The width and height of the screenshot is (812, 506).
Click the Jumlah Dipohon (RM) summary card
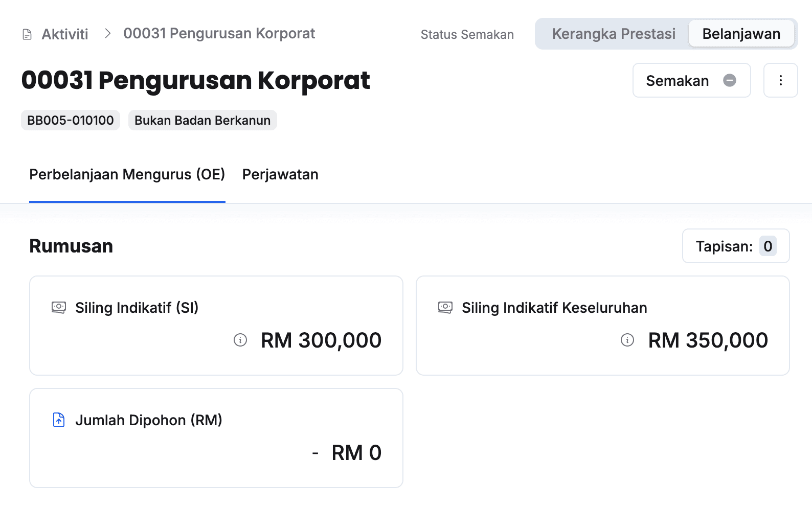(216, 438)
